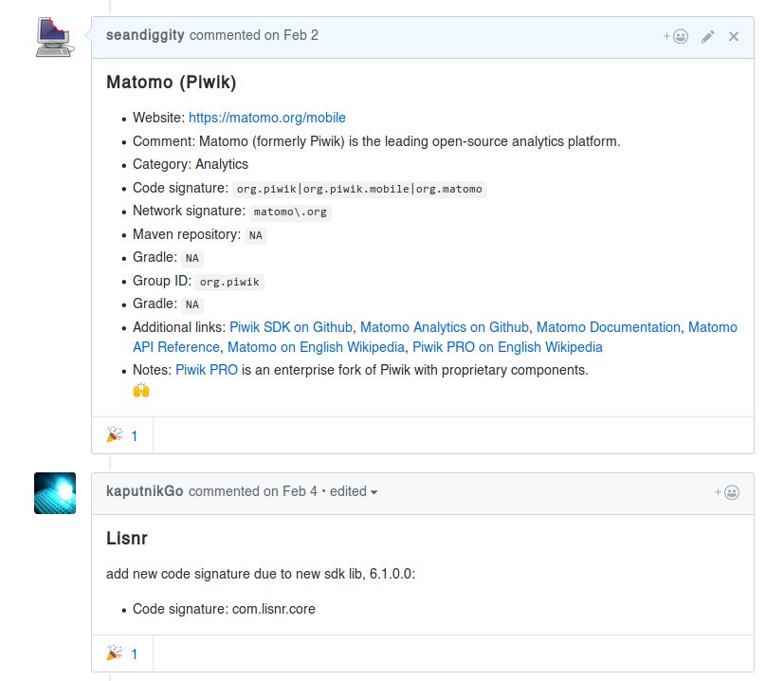The image size is (784, 681).
Task: Open kaputnikGo's avatar profile picture
Action: point(55,493)
